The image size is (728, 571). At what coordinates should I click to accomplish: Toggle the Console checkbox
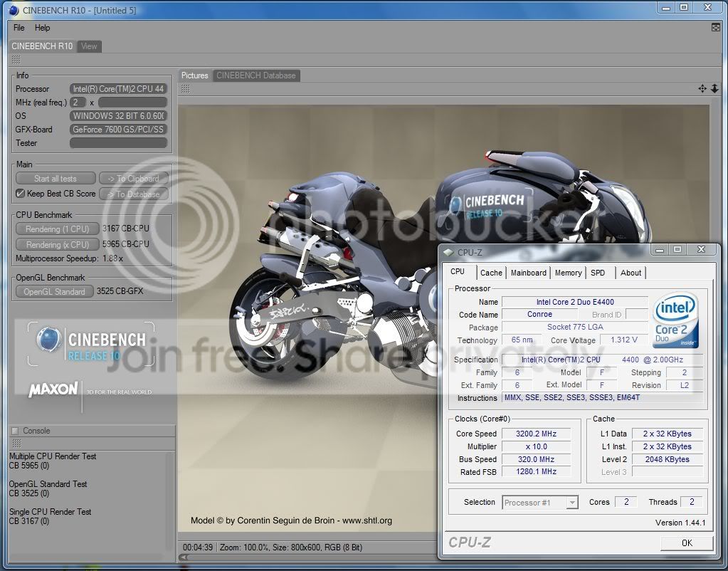pos(15,431)
